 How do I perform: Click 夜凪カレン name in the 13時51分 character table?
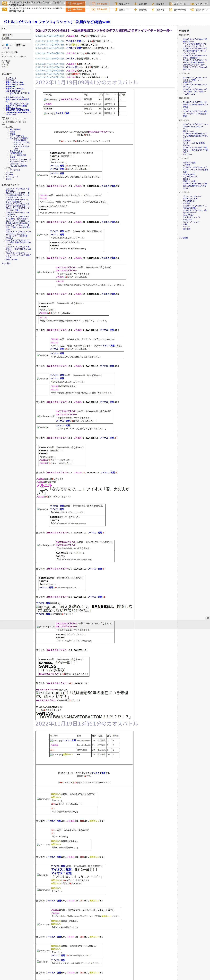(68, 754)
